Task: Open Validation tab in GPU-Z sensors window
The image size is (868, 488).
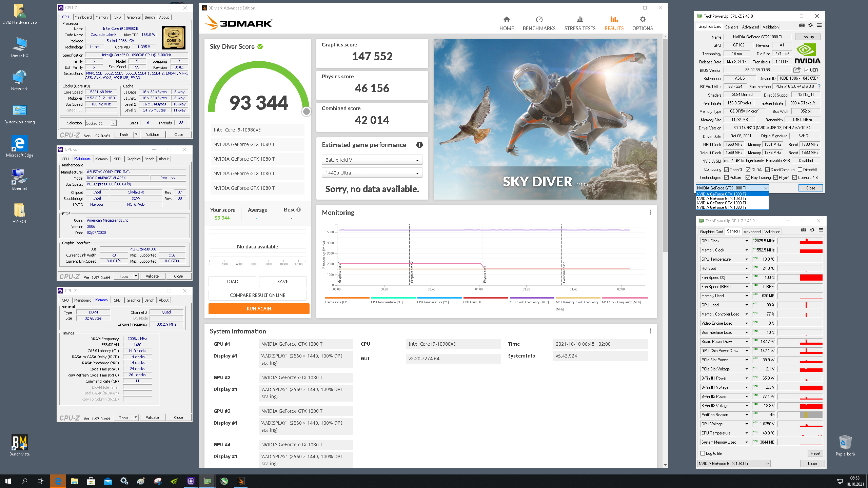Action: pyautogui.click(x=772, y=232)
